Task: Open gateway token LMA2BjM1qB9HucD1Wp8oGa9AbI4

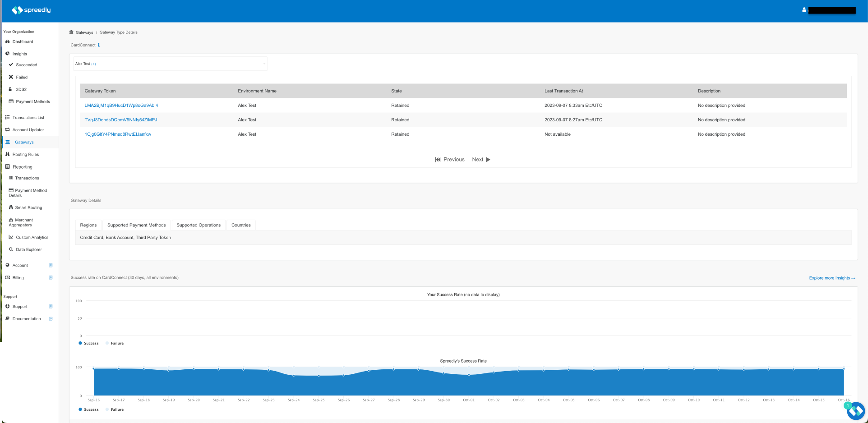Action: pos(121,106)
